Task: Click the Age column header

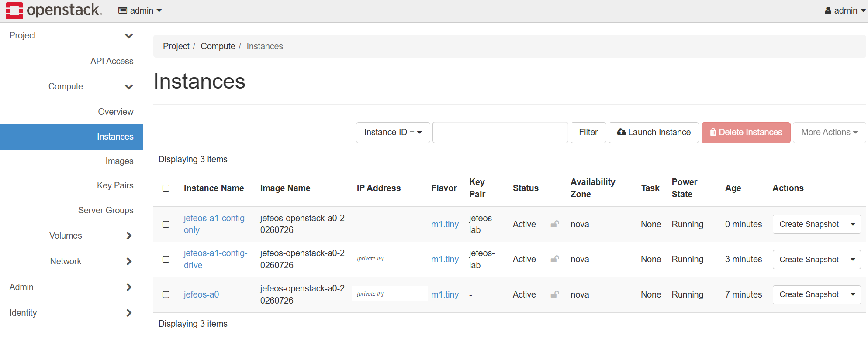Action: 733,188
